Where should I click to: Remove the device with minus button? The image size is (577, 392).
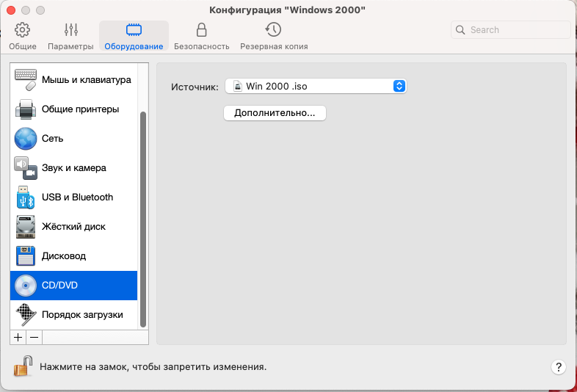click(x=34, y=337)
